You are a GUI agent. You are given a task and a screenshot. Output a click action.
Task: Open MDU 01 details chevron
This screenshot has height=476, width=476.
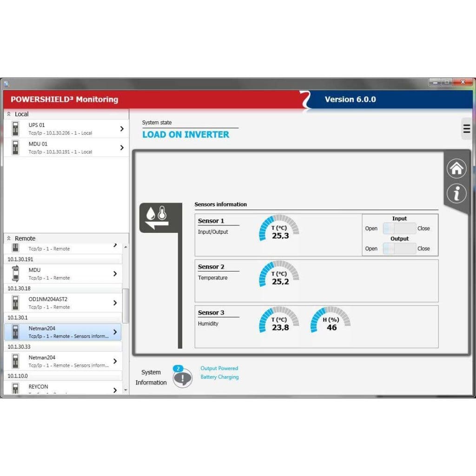(122, 147)
